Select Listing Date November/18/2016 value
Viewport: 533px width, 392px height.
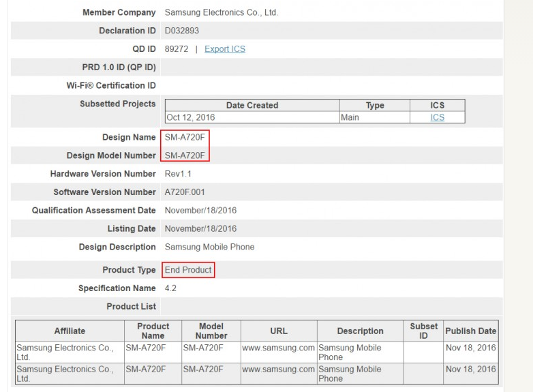coord(200,229)
